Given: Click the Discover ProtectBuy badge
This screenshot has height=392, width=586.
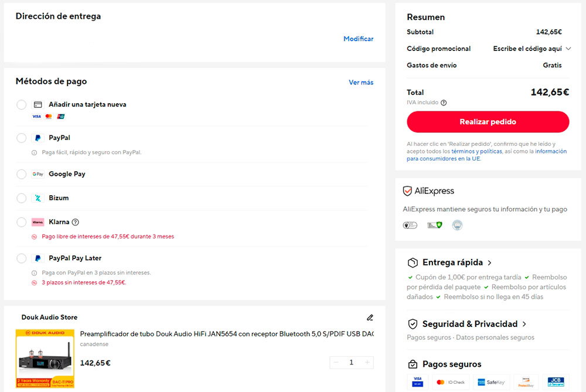Looking at the screenshot, I should [x=526, y=382].
